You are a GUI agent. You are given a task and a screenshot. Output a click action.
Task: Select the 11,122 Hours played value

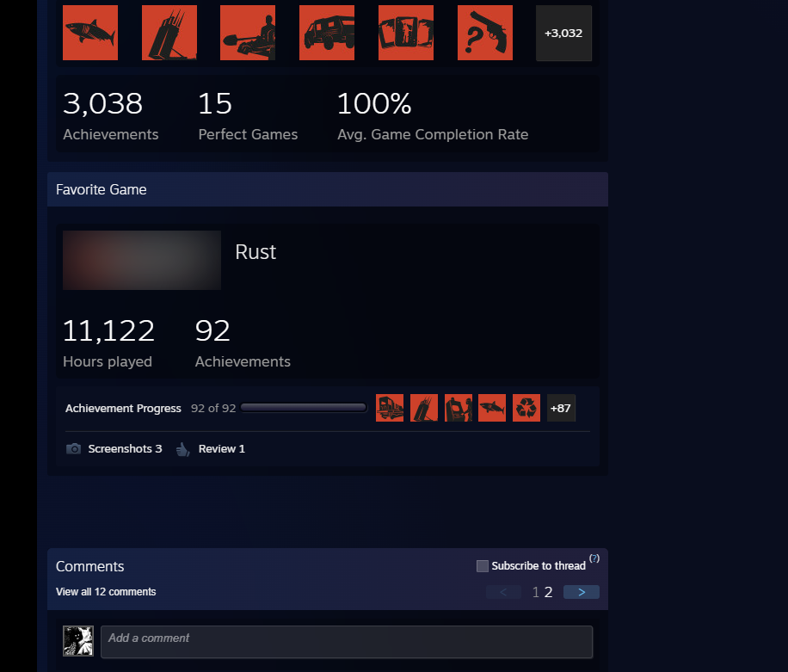(108, 331)
